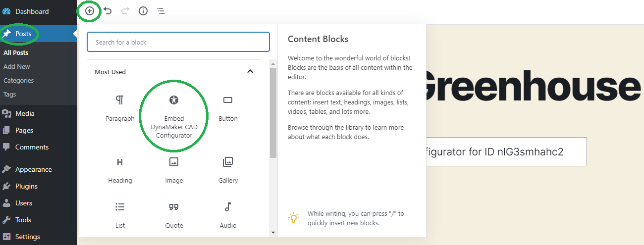
Task: Open Media in admin sidebar
Action: point(38,113)
